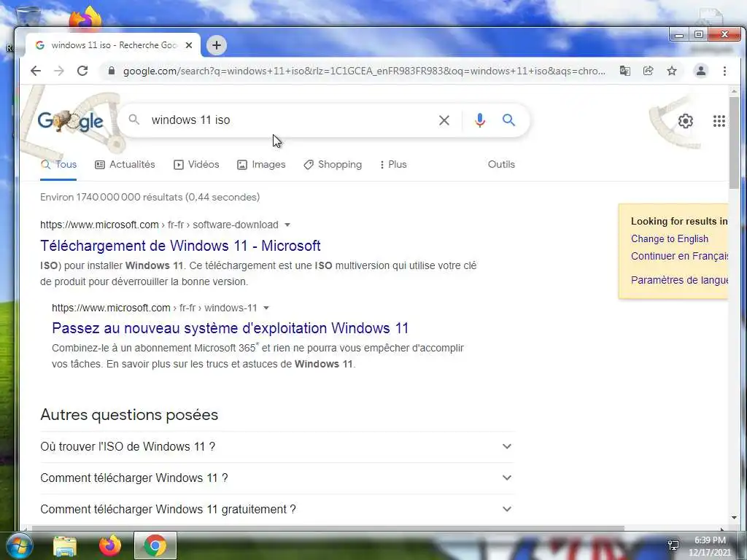This screenshot has height=560, width=747.
Task: Switch to the Images tab
Action: [261, 165]
